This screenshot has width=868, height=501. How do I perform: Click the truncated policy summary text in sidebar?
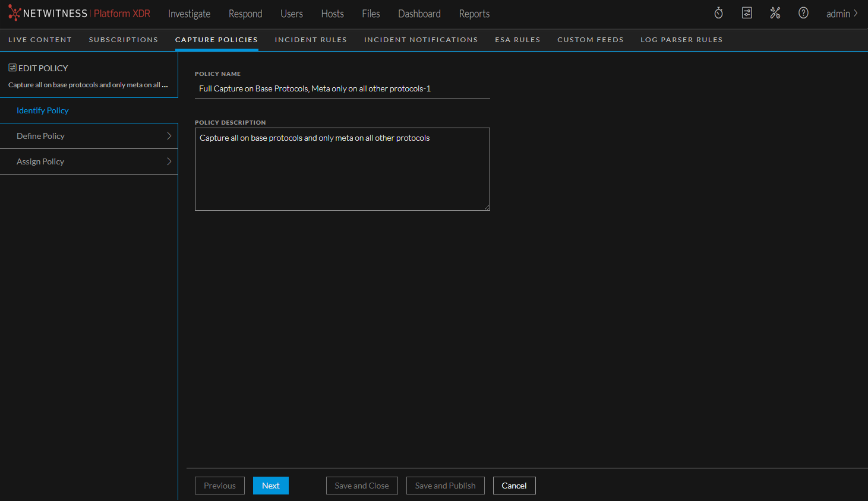[88, 85]
